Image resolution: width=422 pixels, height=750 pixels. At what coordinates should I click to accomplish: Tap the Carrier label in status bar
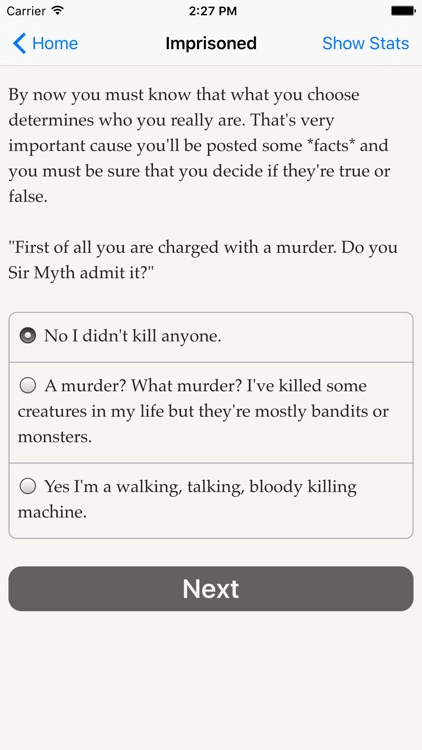(26, 11)
